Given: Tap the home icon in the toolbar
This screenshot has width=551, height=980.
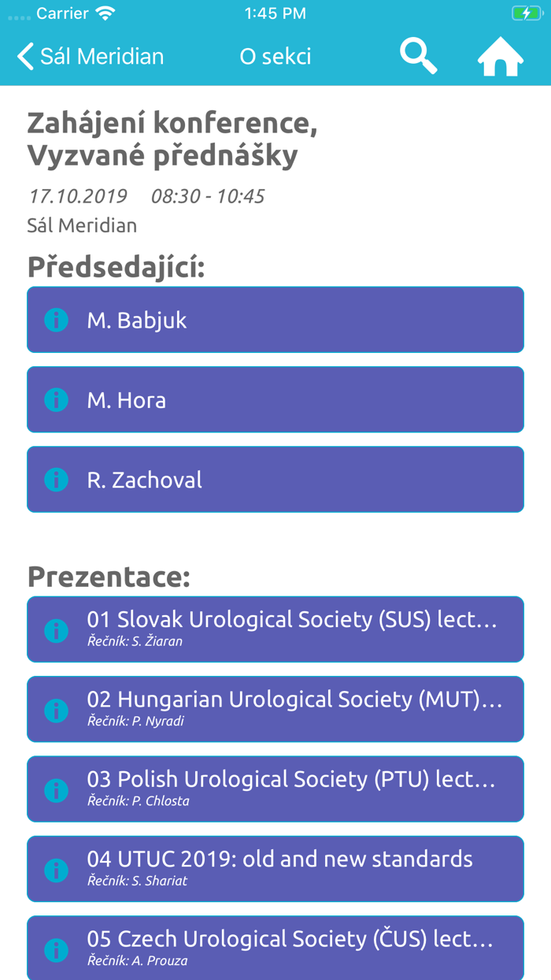Looking at the screenshot, I should 500,55.
